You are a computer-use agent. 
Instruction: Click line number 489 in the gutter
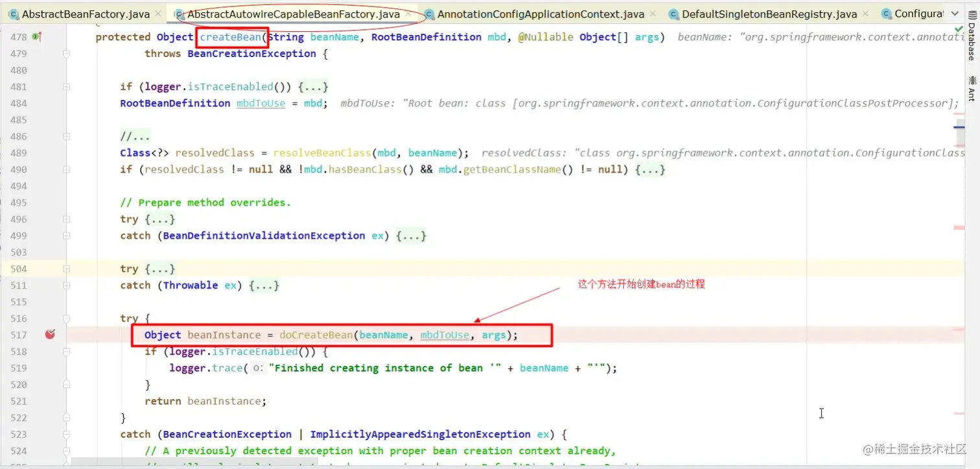(19, 153)
